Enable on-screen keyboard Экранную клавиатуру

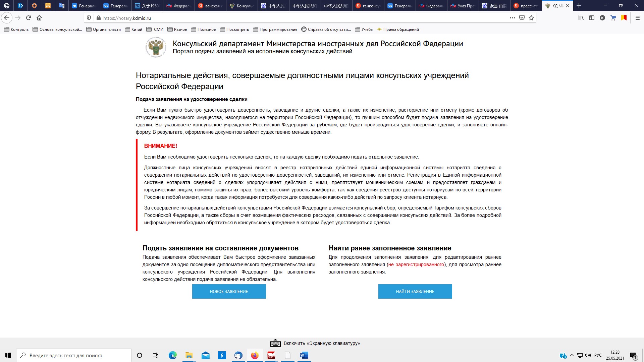tap(315, 343)
